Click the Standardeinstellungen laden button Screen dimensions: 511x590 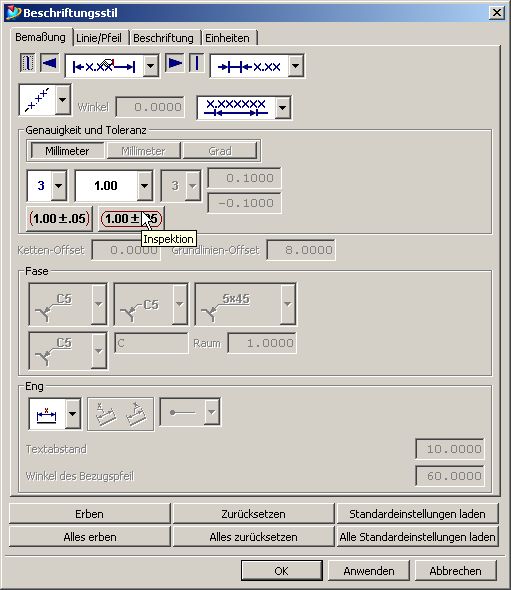[417, 514]
